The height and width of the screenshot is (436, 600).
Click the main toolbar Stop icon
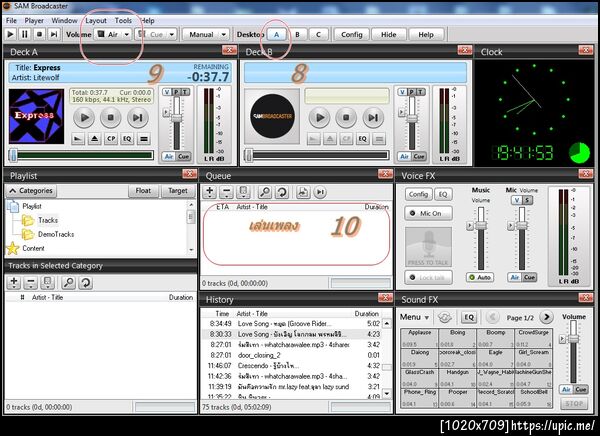(x=39, y=34)
